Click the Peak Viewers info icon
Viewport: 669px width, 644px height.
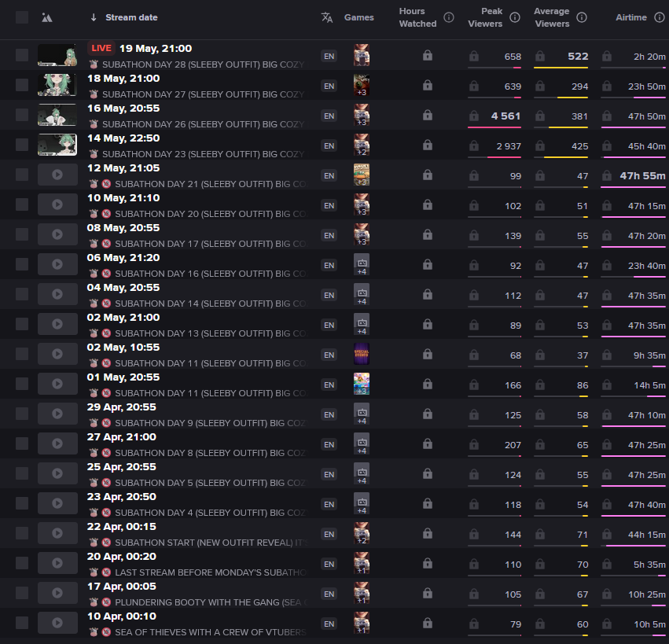pyautogui.click(x=515, y=17)
